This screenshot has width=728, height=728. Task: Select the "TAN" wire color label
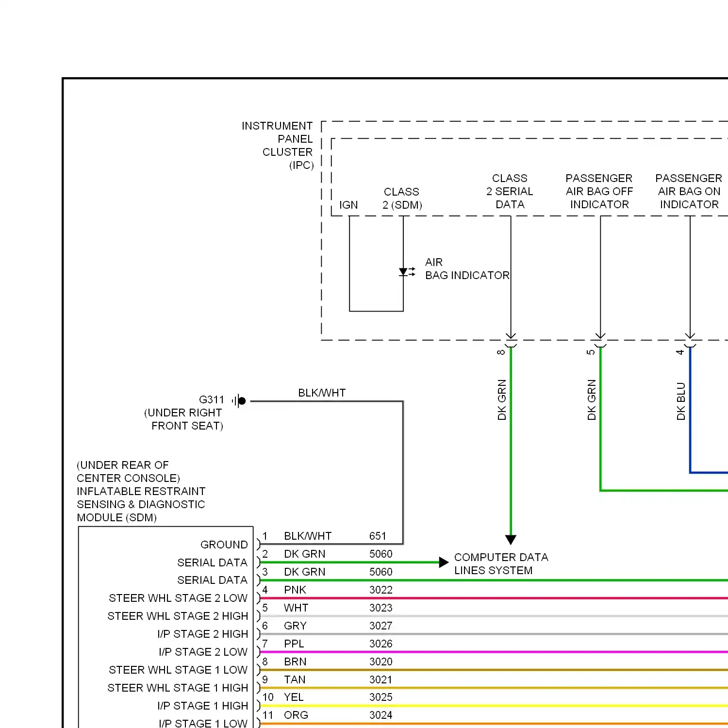pyautogui.click(x=295, y=679)
